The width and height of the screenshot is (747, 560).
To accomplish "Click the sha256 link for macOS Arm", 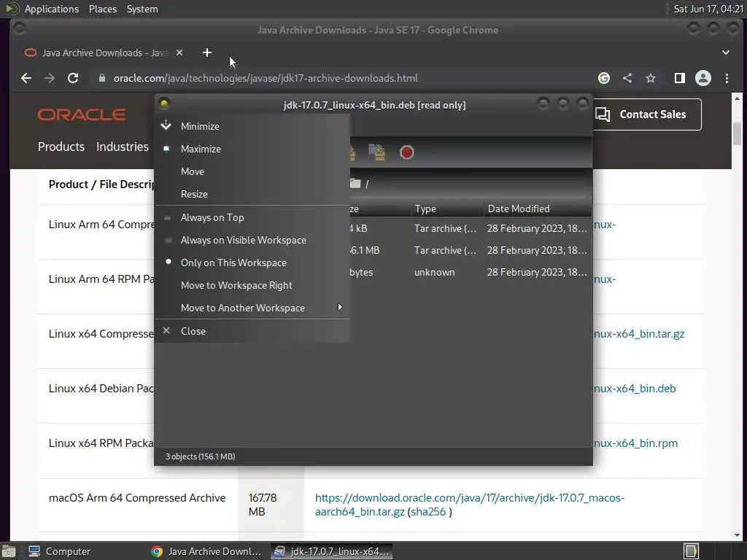I will pos(428,512).
